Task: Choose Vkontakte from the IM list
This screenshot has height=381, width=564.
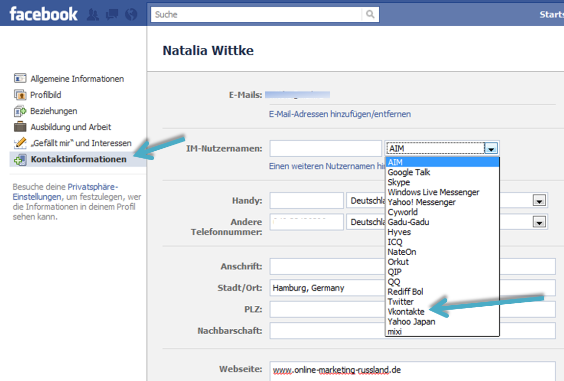Action: point(442,312)
